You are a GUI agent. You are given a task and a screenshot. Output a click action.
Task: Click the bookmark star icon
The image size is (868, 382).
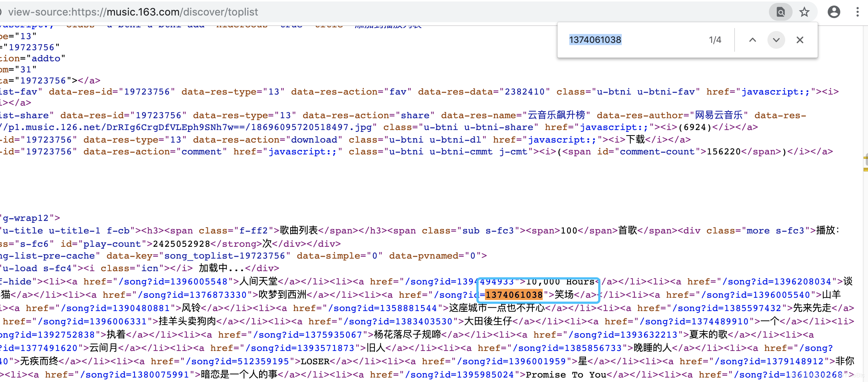[x=804, y=12]
